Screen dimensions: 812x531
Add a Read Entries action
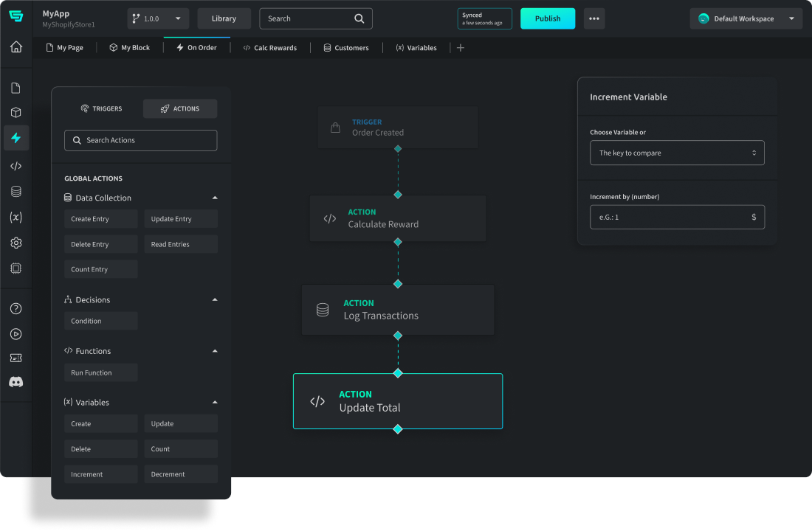point(181,244)
